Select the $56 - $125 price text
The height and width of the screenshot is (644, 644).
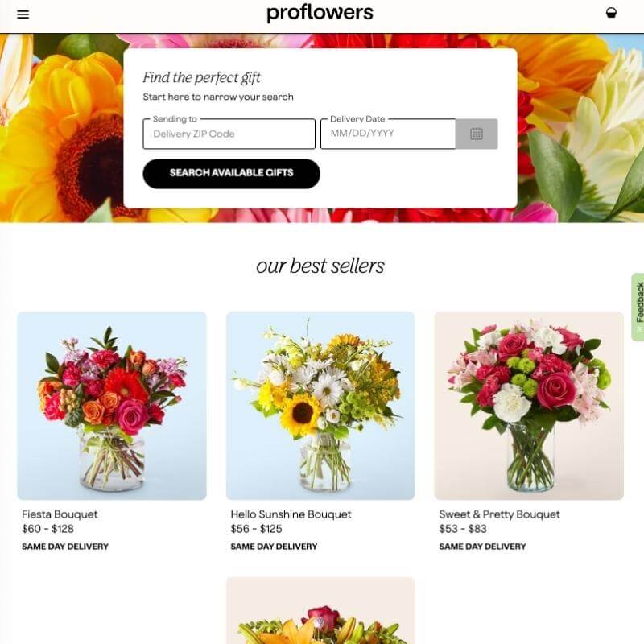click(256, 529)
